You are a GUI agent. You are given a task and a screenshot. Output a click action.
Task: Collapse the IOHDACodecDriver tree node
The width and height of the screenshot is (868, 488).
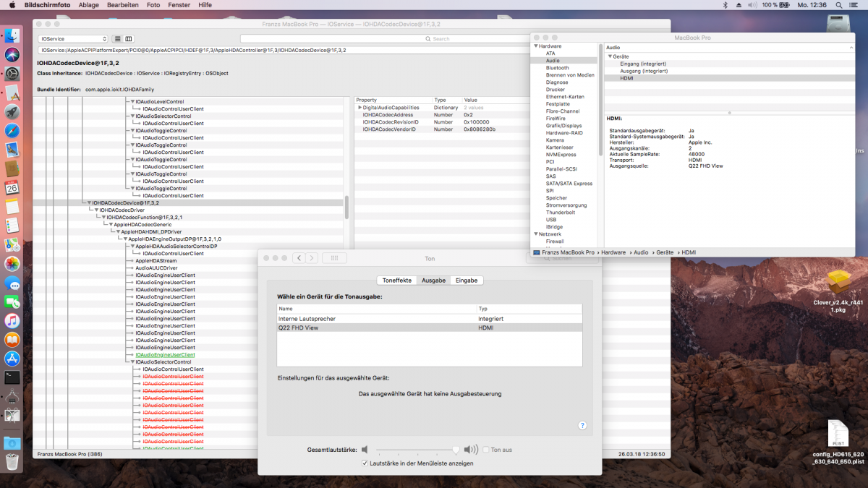click(96, 210)
